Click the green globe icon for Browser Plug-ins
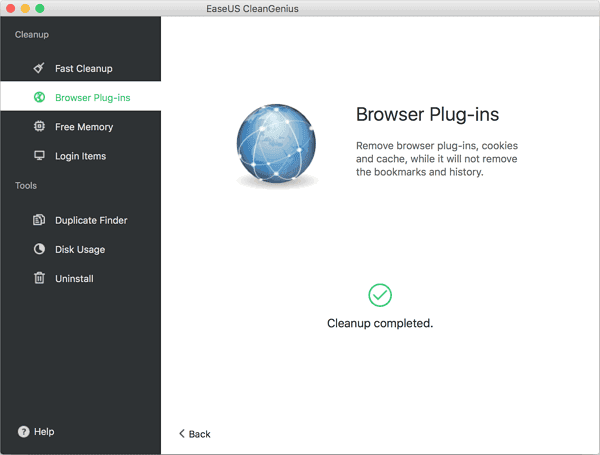Image resolution: width=600 pixels, height=455 pixels. click(39, 98)
